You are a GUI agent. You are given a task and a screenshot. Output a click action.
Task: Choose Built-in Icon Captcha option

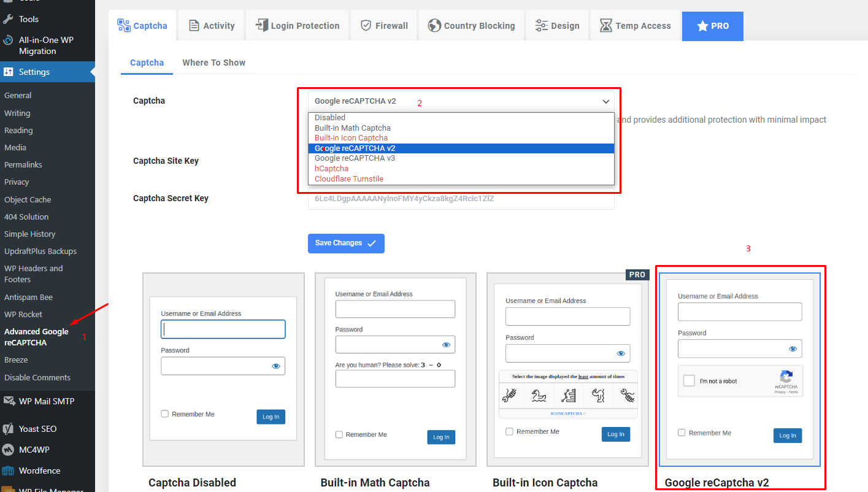[461, 138]
